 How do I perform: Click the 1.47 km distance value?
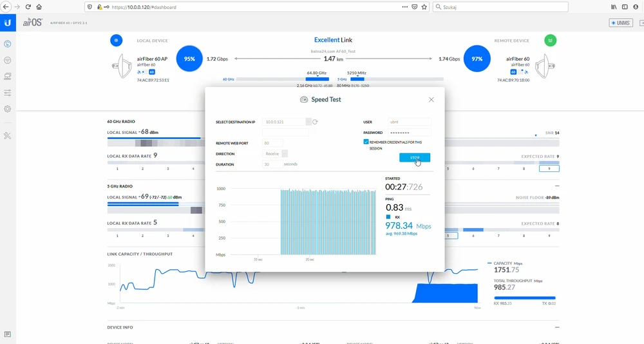point(334,59)
